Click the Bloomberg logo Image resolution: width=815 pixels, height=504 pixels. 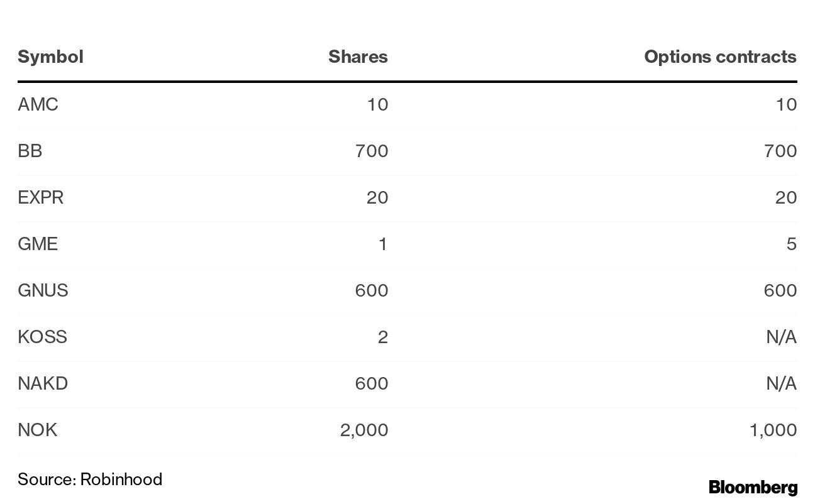753,487
